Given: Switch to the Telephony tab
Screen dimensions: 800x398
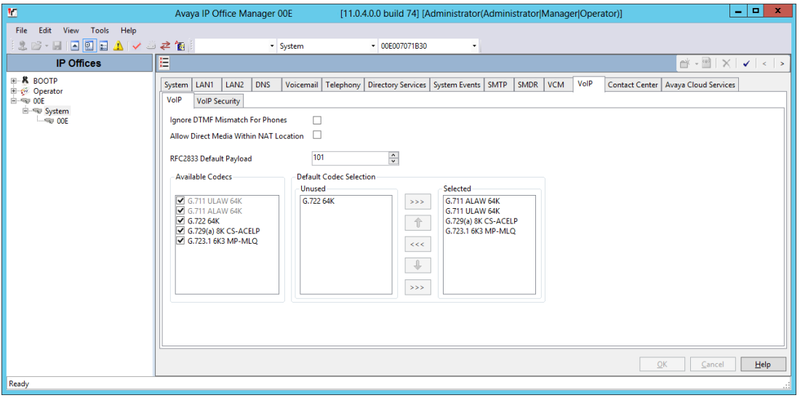Looking at the screenshot, I should coord(343,85).
